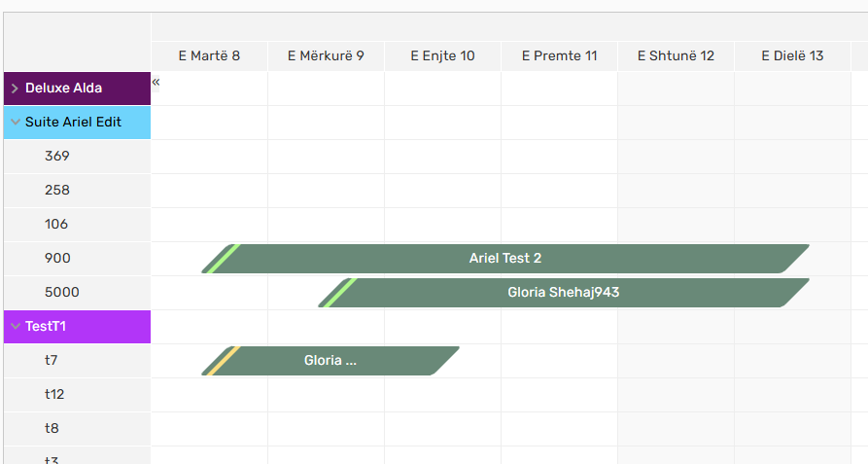Select room 5000 in the list
The width and height of the screenshot is (868, 464).
click(x=62, y=293)
